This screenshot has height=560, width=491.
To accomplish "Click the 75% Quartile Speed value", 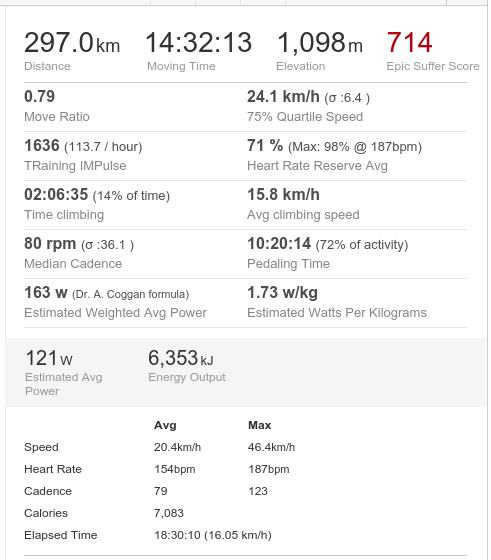I will click(x=308, y=97).
